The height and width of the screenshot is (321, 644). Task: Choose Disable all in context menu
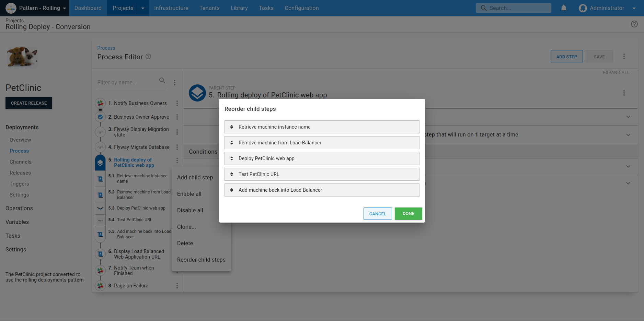tap(190, 210)
